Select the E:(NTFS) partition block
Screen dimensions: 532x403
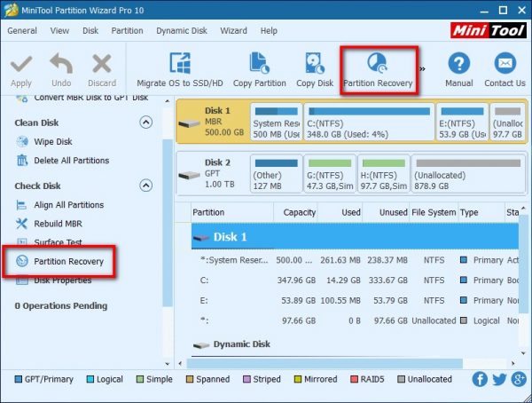click(462, 122)
